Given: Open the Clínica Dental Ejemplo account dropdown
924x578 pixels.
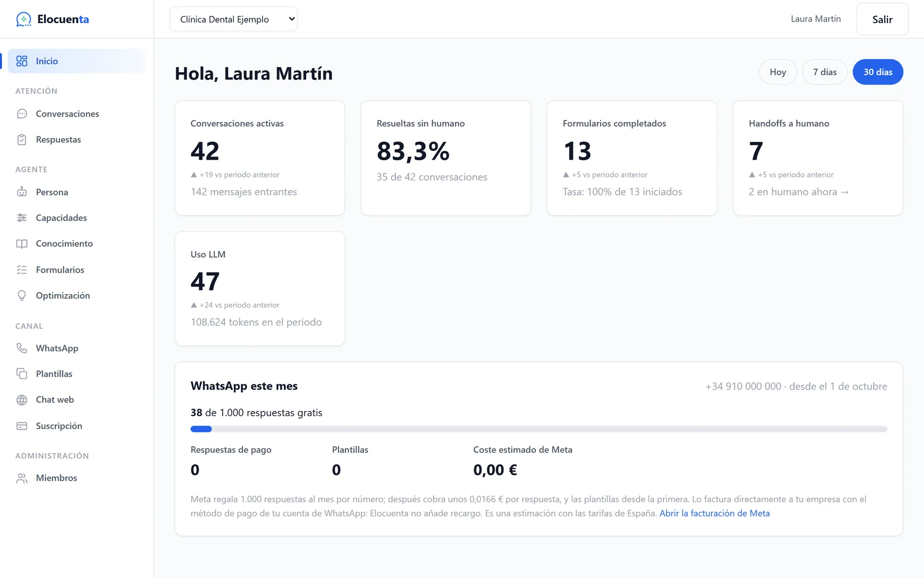Looking at the screenshot, I should coord(233,19).
